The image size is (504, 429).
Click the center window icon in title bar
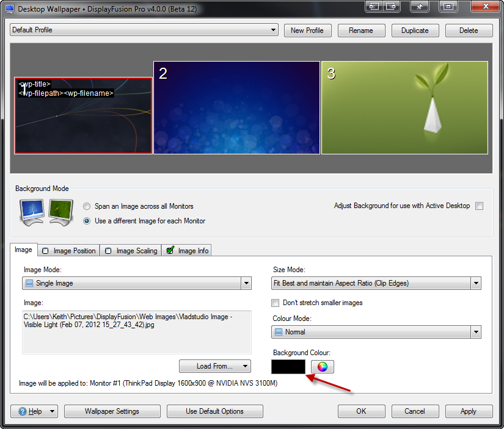pos(448,7)
